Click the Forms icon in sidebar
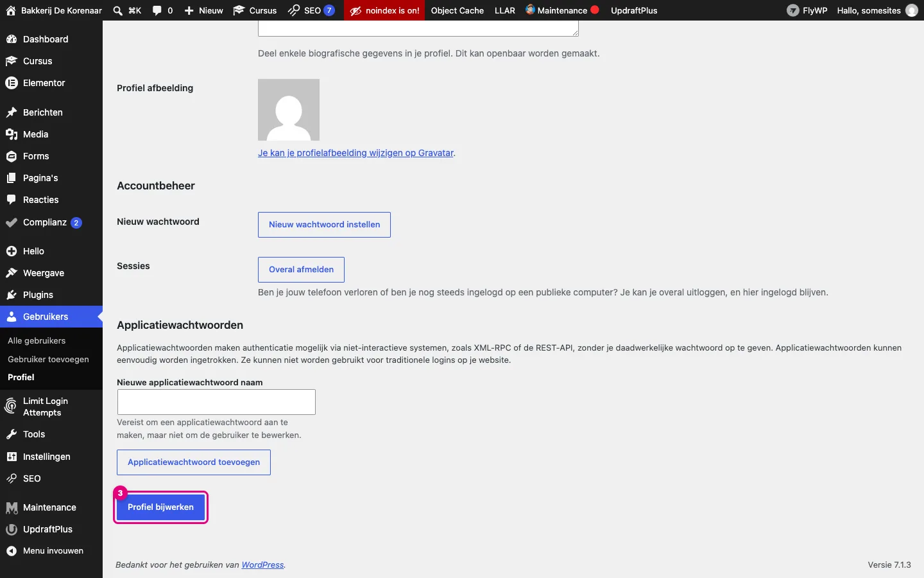This screenshot has width=924, height=578. pyautogui.click(x=11, y=156)
